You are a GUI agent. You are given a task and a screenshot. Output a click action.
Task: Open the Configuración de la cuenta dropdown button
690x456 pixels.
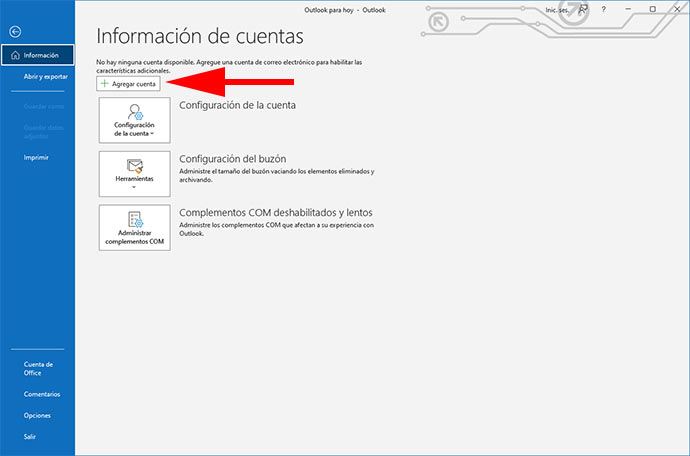[x=135, y=120]
